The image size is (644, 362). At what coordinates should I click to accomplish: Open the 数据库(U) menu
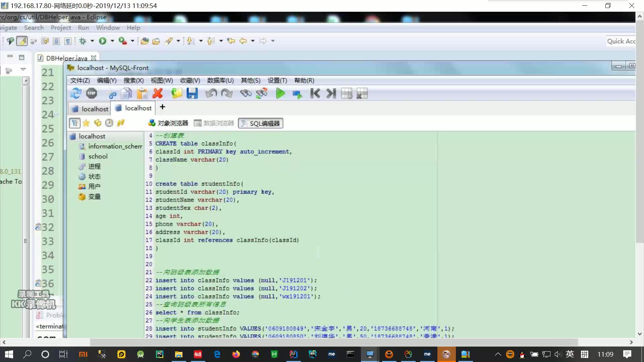pyautogui.click(x=220, y=80)
